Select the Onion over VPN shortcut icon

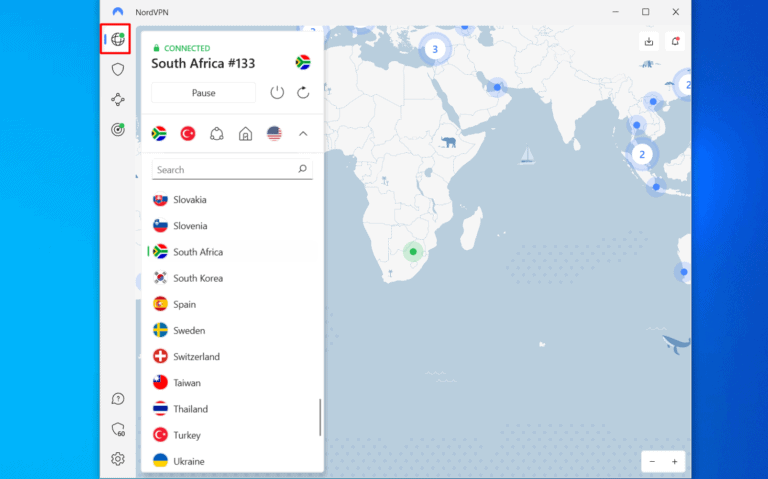coord(216,134)
